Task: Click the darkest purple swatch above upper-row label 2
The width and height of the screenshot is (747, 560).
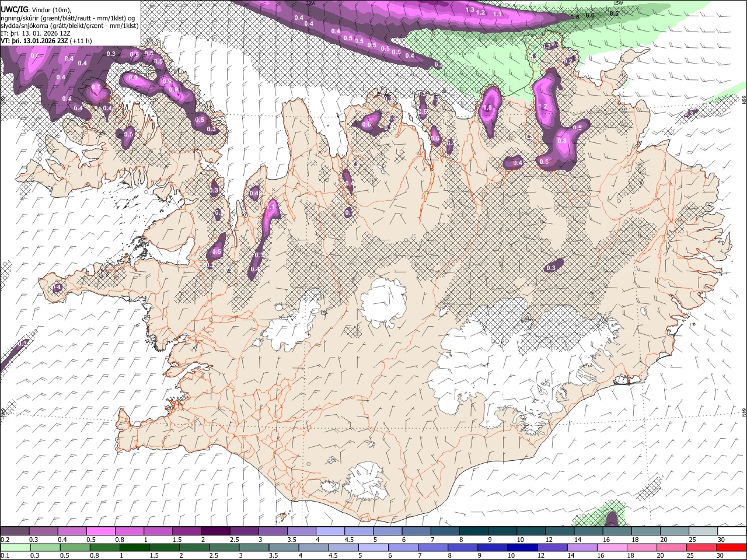Action: pyautogui.click(x=215, y=531)
